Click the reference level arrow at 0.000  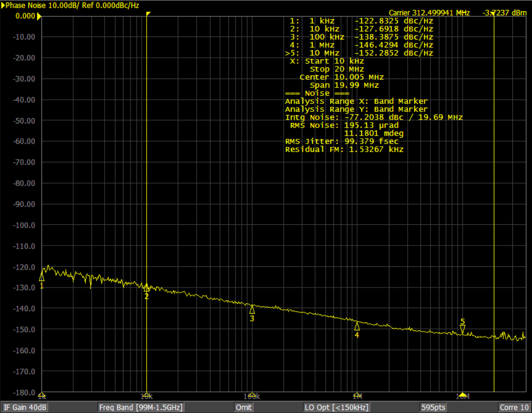coord(39,16)
